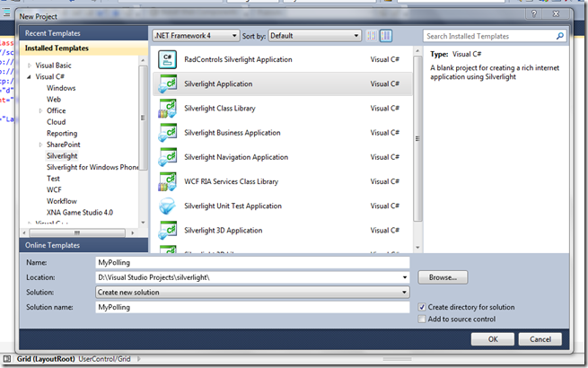Image resolution: width=588 pixels, height=368 pixels.
Task: Expand the Office tree node
Action: click(x=40, y=111)
